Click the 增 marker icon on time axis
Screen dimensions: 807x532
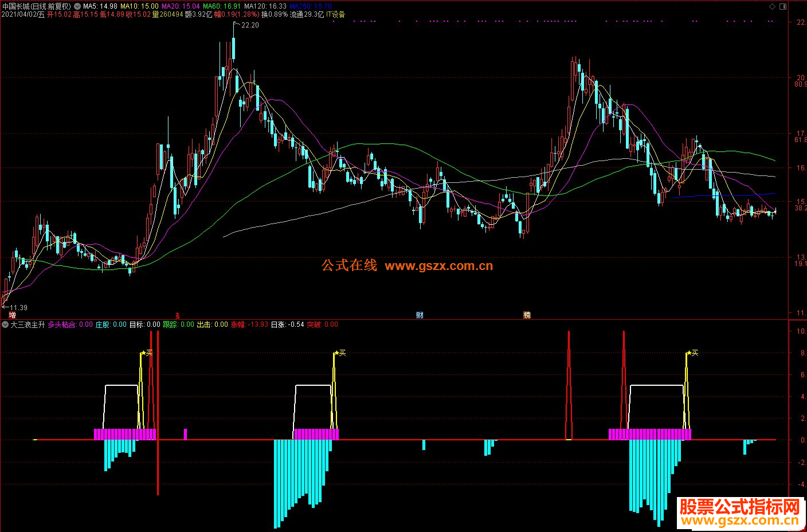coord(12,315)
